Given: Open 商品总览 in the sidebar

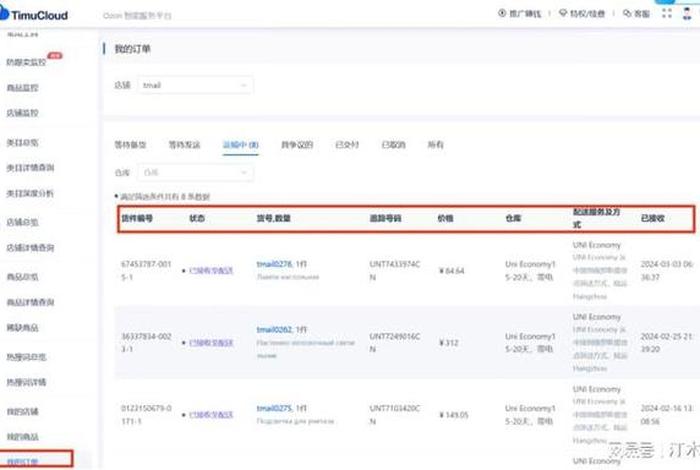Looking at the screenshot, I should (22, 277).
